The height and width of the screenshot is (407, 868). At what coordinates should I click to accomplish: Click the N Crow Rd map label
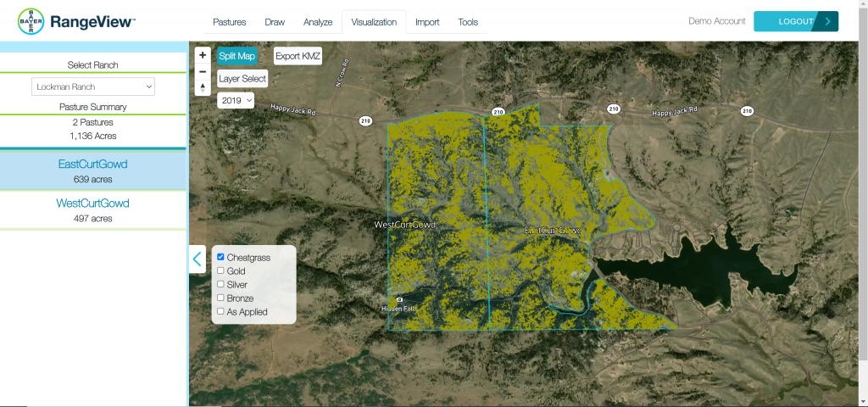click(342, 73)
